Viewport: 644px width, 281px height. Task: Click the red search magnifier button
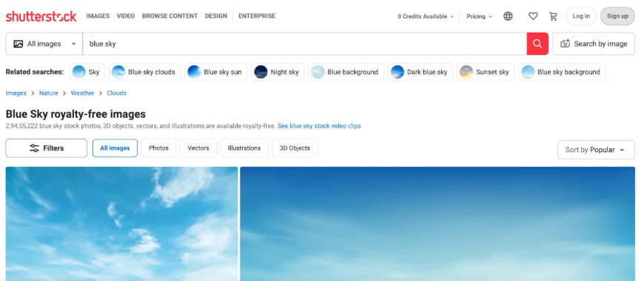[x=537, y=44]
